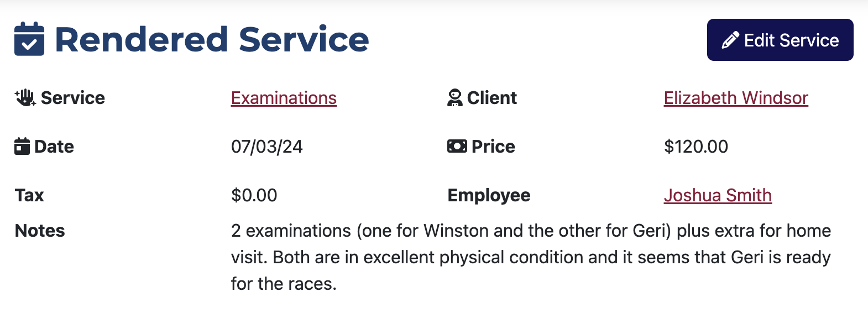The height and width of the screenshot is (323, 868).
Task: Click the Tax field label
Action: (x=29, y=195)
